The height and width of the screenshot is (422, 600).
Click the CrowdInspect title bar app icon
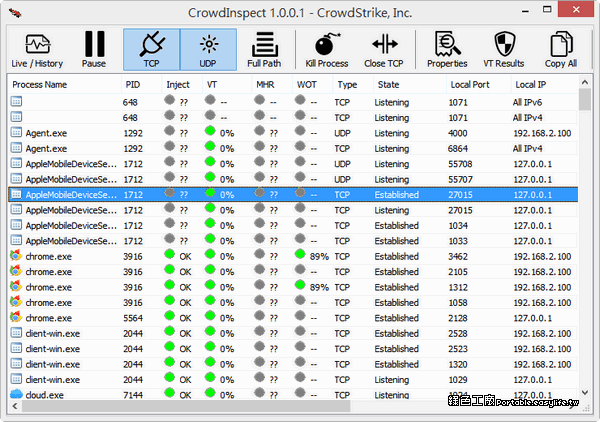tap(15, 13)
